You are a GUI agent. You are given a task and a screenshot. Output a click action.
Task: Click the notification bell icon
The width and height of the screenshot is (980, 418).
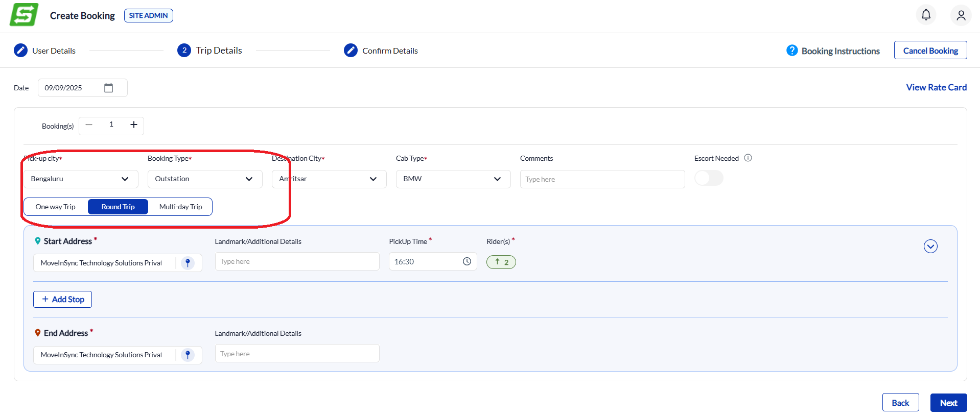[926, 15]
